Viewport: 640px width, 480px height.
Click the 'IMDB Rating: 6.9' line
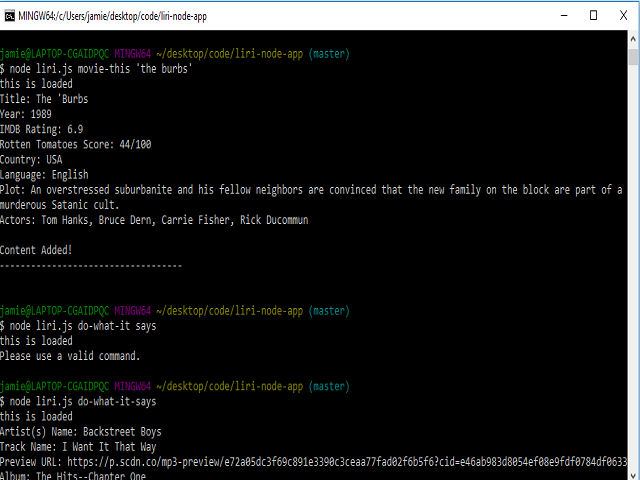(42, 129)
